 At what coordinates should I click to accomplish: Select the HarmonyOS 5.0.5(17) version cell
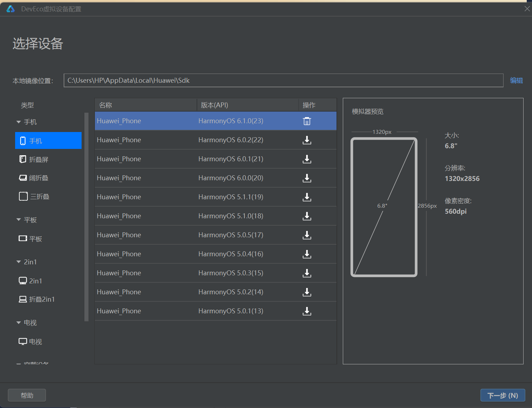[231, 235]
